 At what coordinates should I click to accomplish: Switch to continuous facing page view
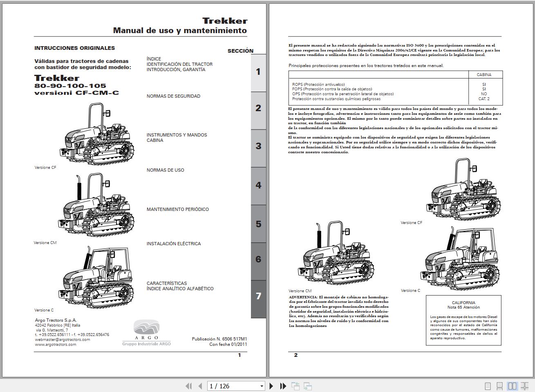525,386
